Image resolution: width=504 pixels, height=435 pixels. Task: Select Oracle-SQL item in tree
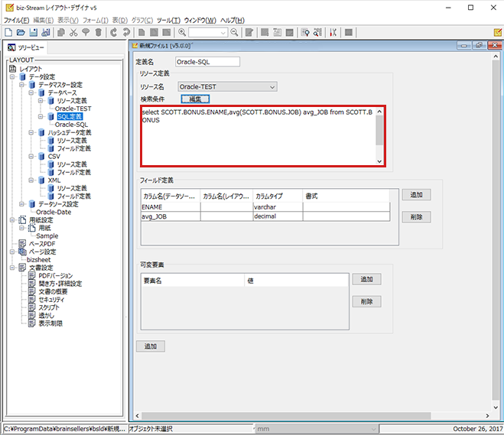(71, 125)
